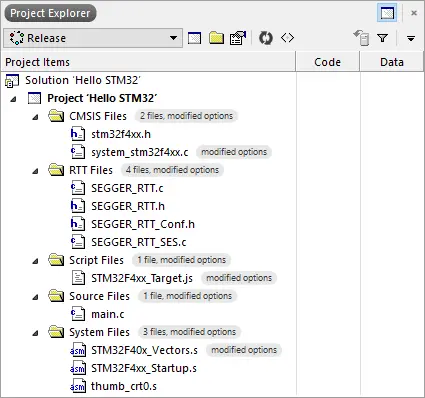The height and width of the screenshot is (398, 425).
Task: Open the toolbar overflow down-arrow menu
Action: click(411, 39)
